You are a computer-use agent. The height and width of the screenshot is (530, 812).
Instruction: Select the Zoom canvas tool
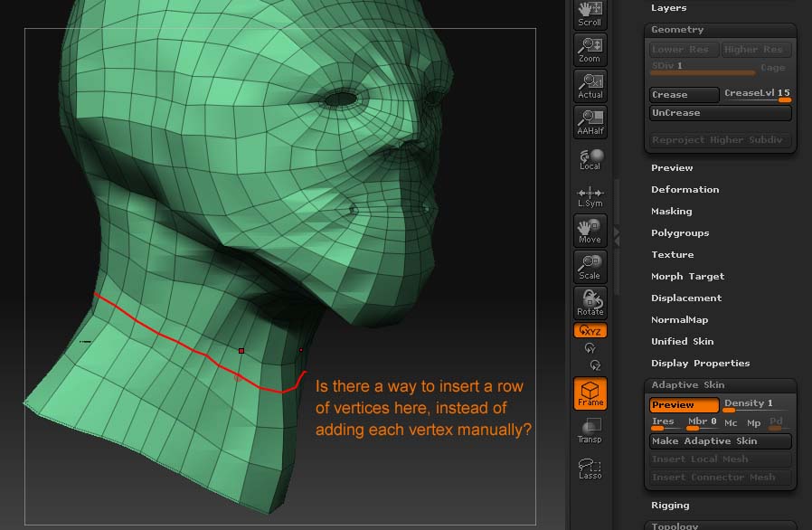pyautogui.click(x=589, y=50)
